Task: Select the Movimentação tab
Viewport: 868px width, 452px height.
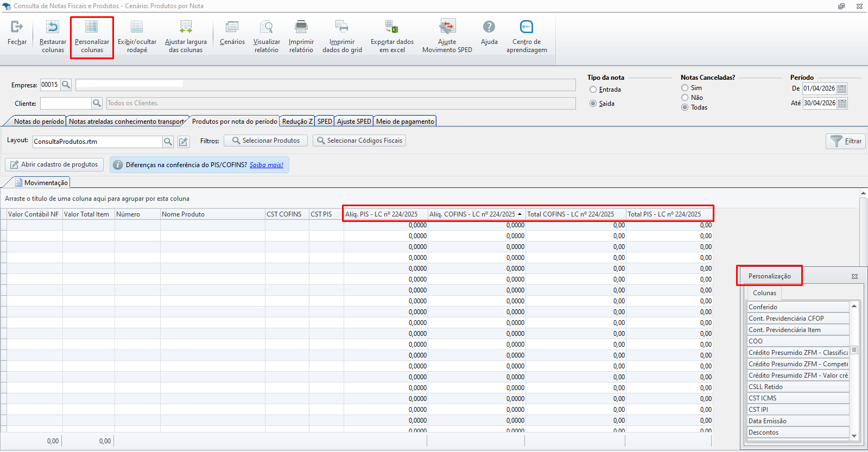Action: tap(41, 183)
